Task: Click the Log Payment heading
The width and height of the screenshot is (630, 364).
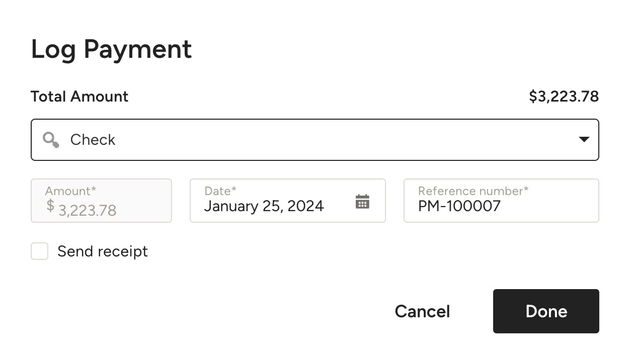Action: (111, 49)
